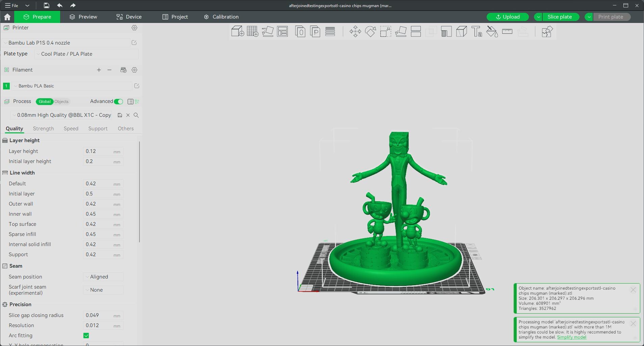Select the Rotate tool icon
Viewport: 644px width, 346px height.
click(370, 32)
